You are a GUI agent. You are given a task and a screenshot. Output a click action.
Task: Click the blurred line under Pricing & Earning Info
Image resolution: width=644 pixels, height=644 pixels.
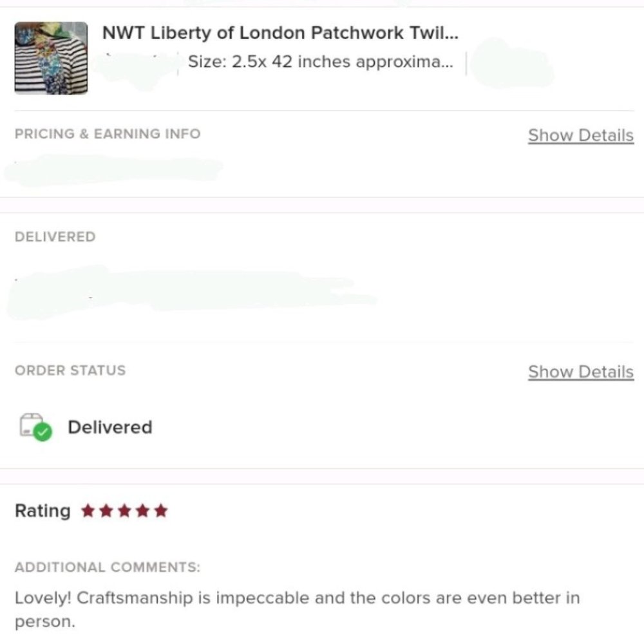tap(113, 169)
